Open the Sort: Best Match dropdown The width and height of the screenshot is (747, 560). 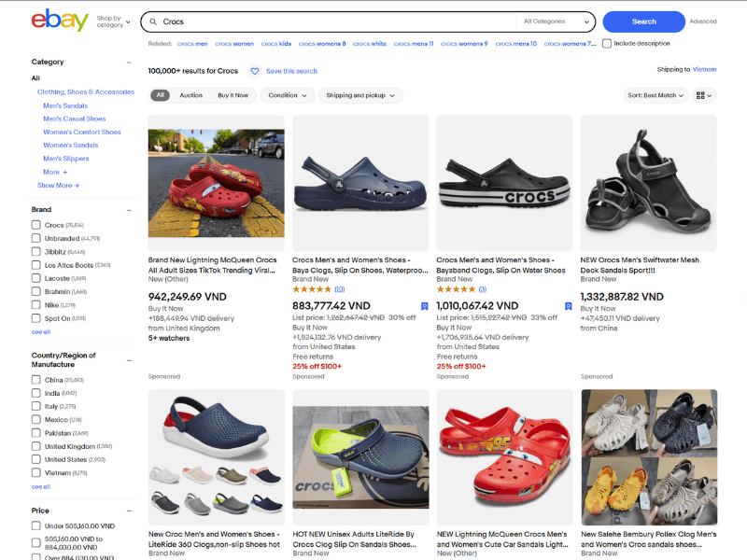pos(655,94)
